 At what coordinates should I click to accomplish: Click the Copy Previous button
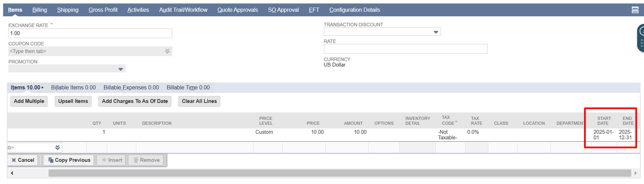pyautogui.click(x=68, y=160)
